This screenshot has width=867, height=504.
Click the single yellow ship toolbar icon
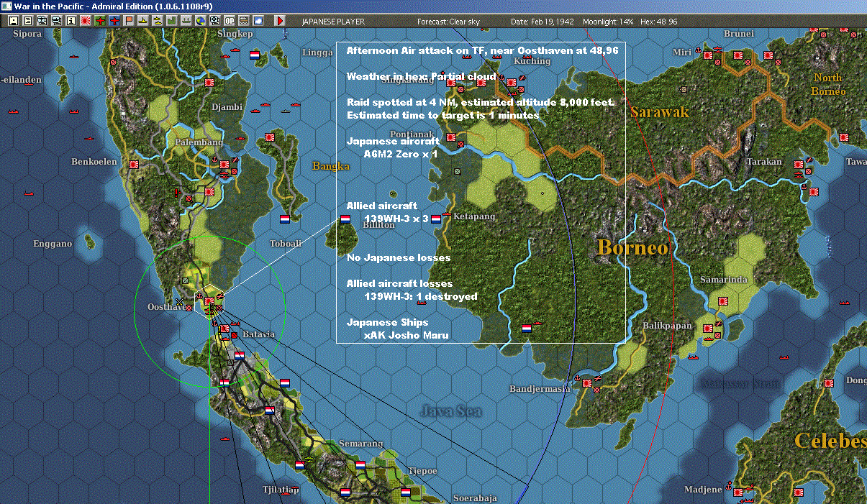point(143,21)
